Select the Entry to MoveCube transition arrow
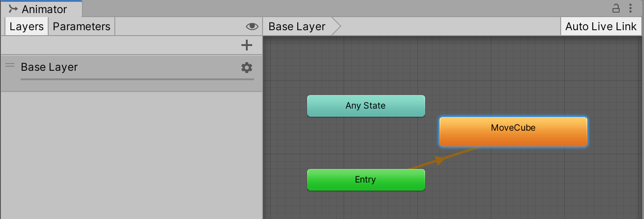This screenshot has width=644, height=219. click(440, 160)
